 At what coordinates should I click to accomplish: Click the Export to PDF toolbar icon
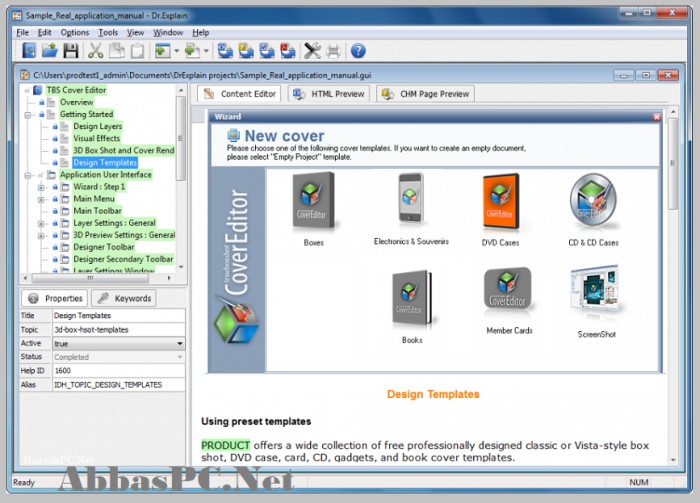[288, 51]
